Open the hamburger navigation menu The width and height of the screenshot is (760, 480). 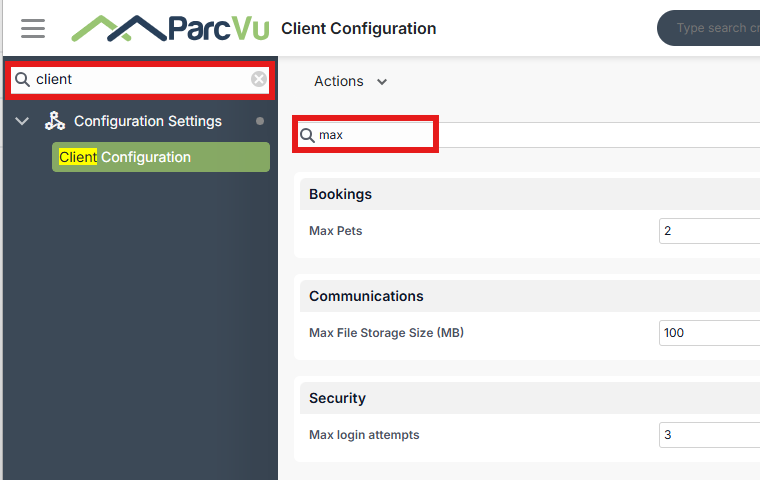coord(33,28)
